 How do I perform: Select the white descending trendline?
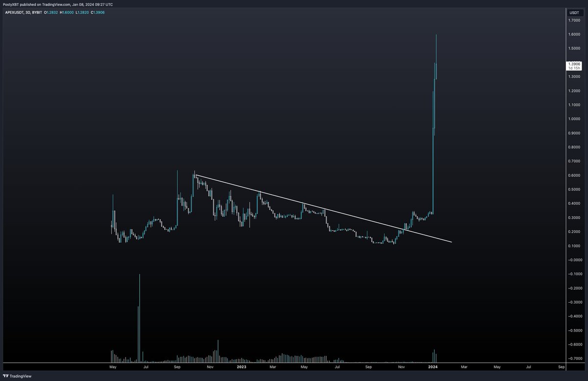pyautogui.click(x=323, y=209)
